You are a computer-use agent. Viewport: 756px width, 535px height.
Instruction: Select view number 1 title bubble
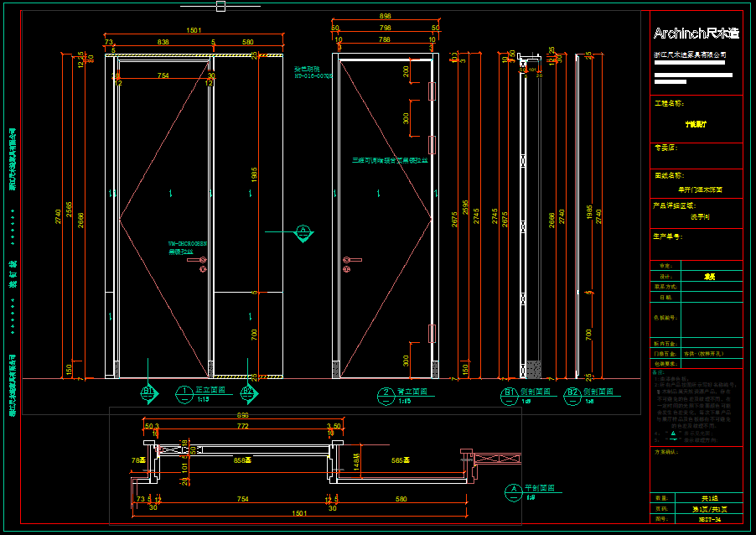pyautogui.click(x=183, y=392)
